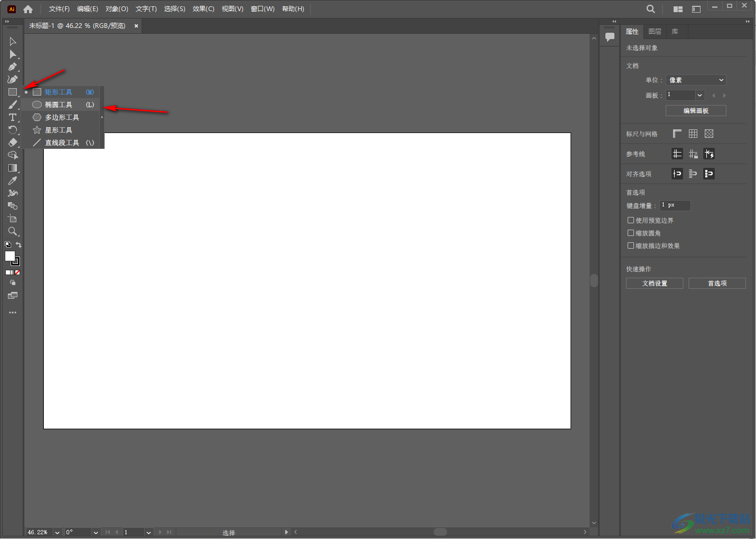
Task: Open the workspace switcher icon
Action: tap(696, 9)
